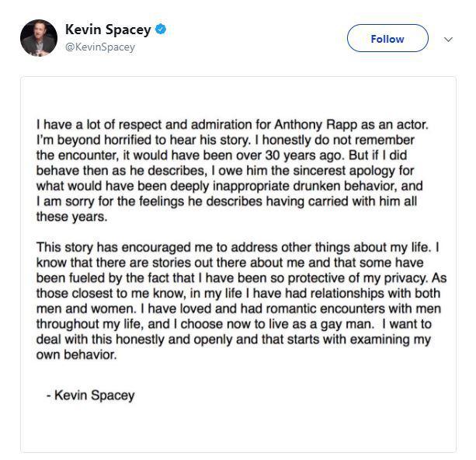Click the '- Kevin Spacey' signature in statement
The width and height of the screenshot is (476, 460).
[x=90, y=395]
